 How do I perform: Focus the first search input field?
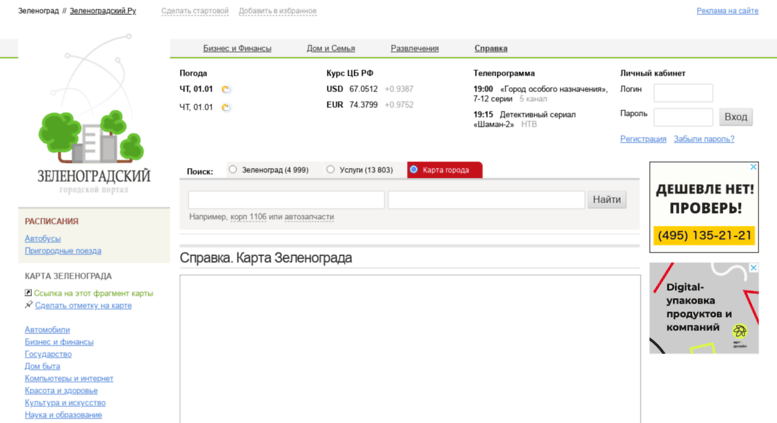pos(286,200)
